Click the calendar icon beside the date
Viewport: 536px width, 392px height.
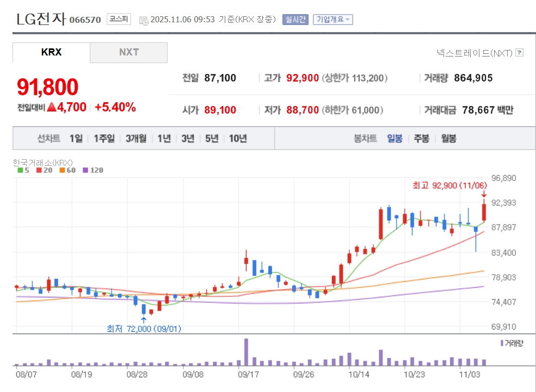(x=144, y=20)
